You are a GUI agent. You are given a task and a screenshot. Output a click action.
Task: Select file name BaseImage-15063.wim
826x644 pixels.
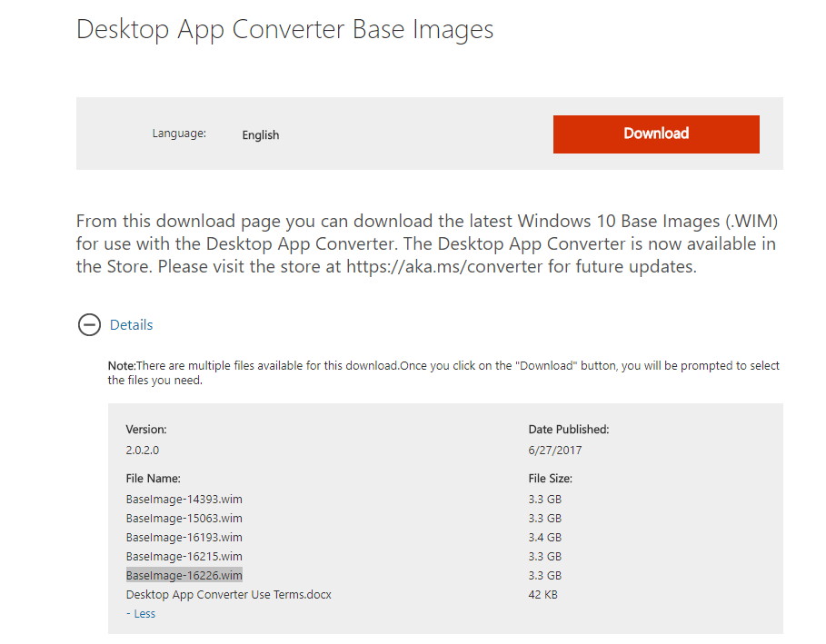pos(184,518)
